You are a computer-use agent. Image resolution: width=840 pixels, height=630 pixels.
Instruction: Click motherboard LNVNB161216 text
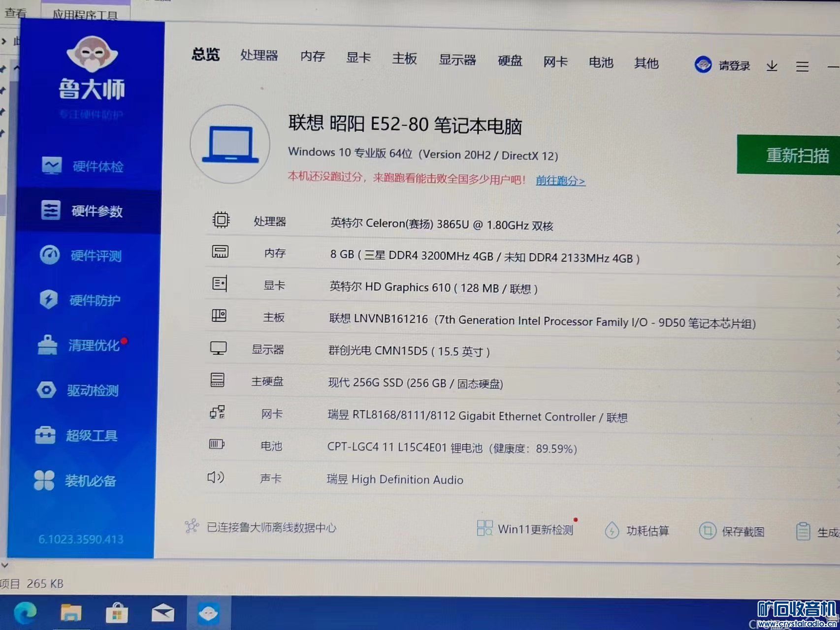pyautogui.click(x=542, y=321)
